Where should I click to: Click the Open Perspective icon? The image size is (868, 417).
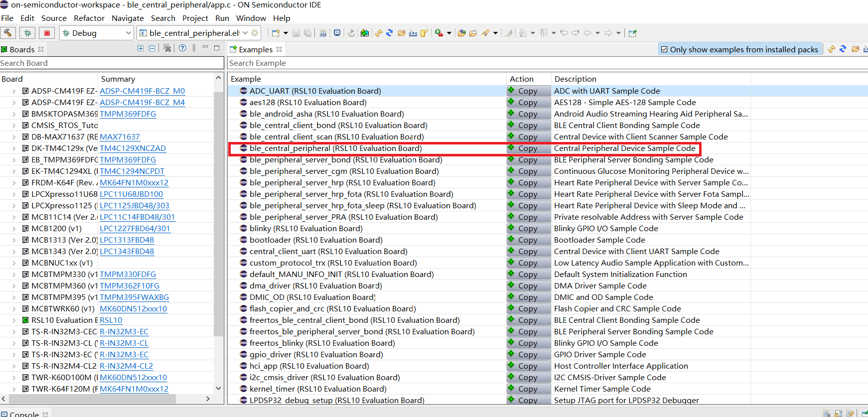(633, 33)
